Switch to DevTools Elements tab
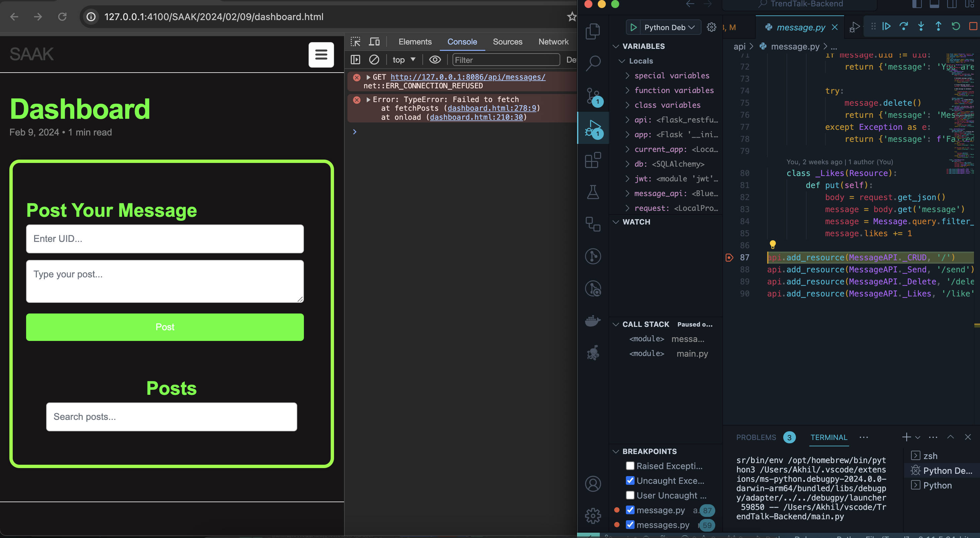The height and width of the screenshot is (538, 980). (x=415, y=41)
